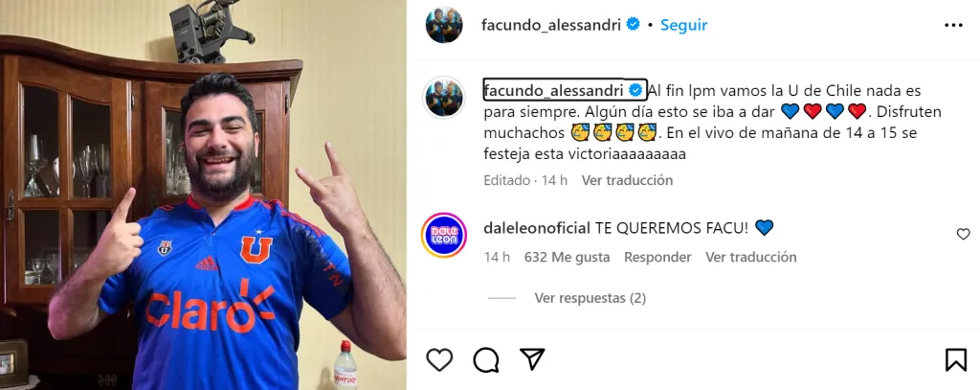The width and height of the screenshot is (980, 390).
Task: Like the post with the heart icon
Action: (439, 360)
